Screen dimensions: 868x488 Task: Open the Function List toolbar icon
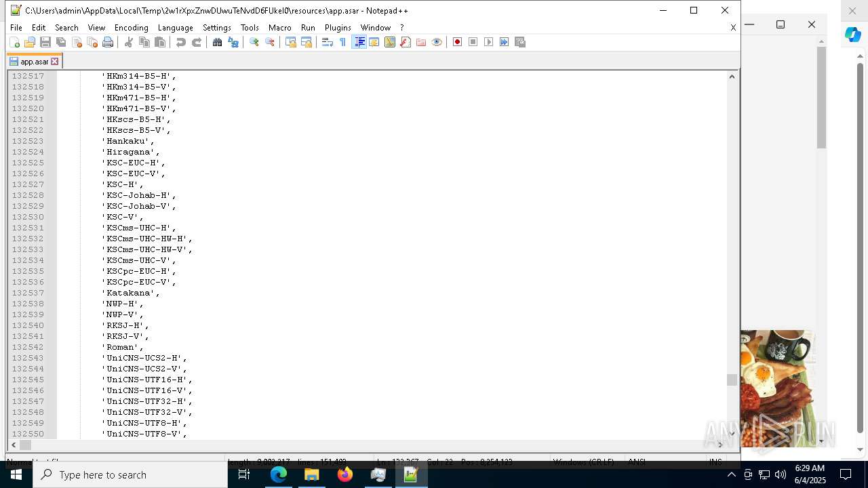[x=406, y=42]
